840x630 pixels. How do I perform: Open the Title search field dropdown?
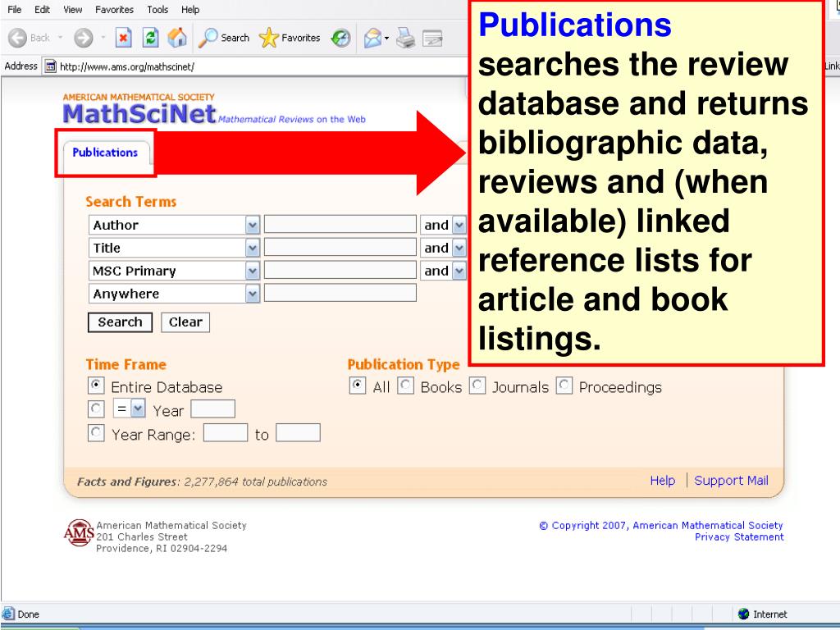pos(253,248)
